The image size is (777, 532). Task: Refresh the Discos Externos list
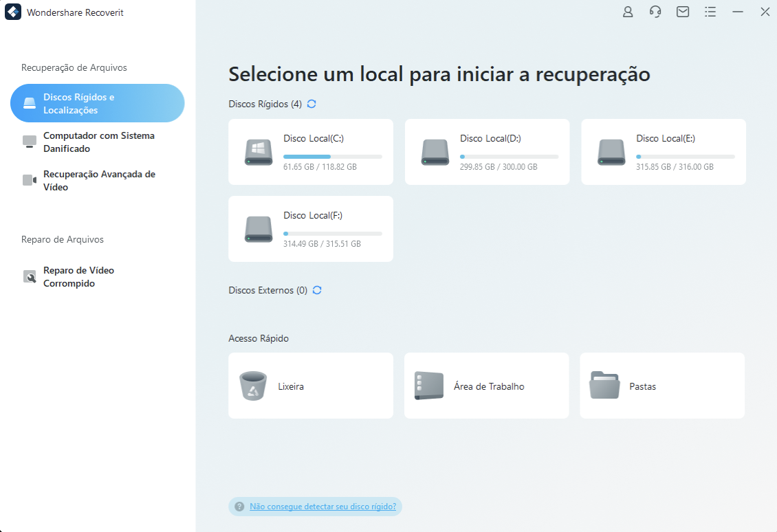tap(317, 290)
